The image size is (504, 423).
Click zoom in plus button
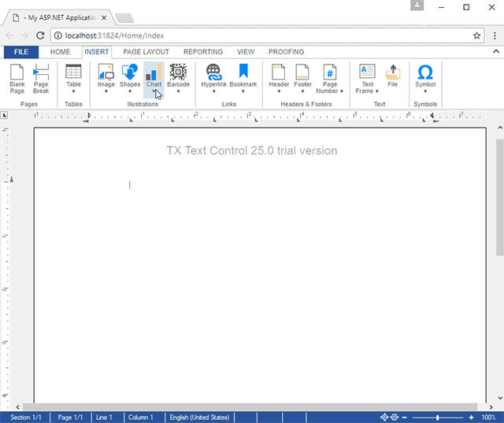[x=471, y=417]
